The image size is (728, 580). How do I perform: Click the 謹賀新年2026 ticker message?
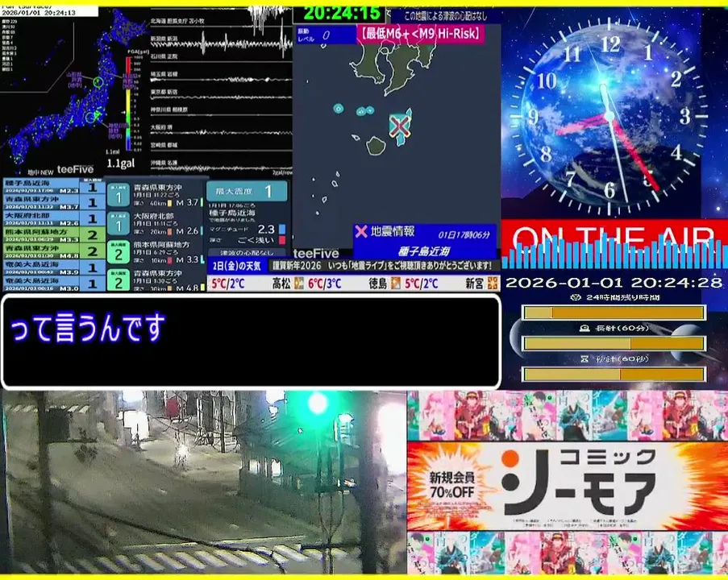pyautogui.click(x=382, y=266)
